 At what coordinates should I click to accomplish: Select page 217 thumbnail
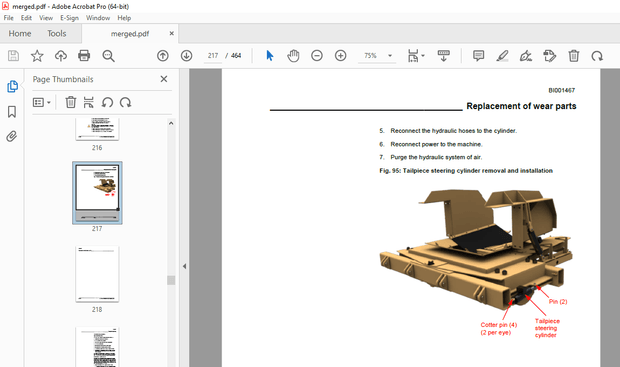click(x=97, y=193)
